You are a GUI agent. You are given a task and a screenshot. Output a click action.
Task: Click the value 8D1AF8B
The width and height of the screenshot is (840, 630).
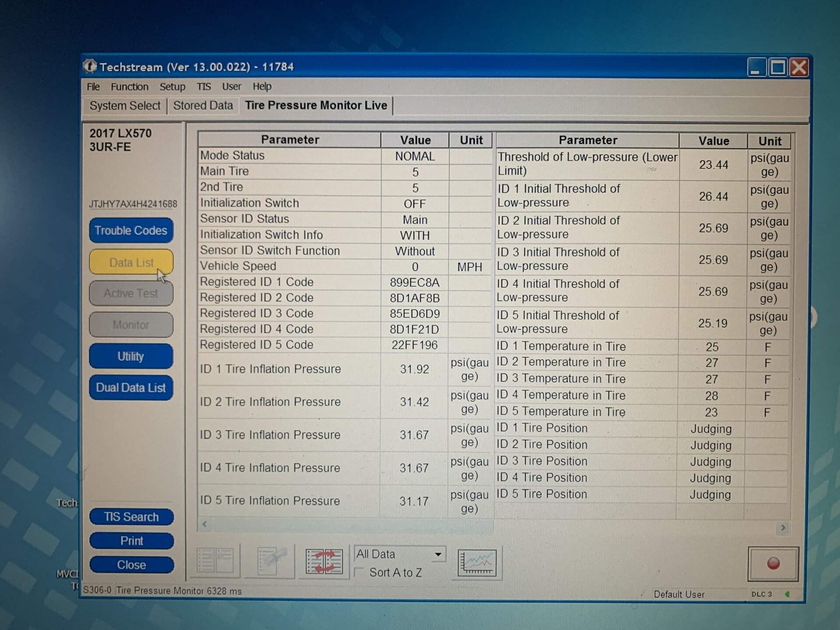pyautogui.click(x=414, y=298)
